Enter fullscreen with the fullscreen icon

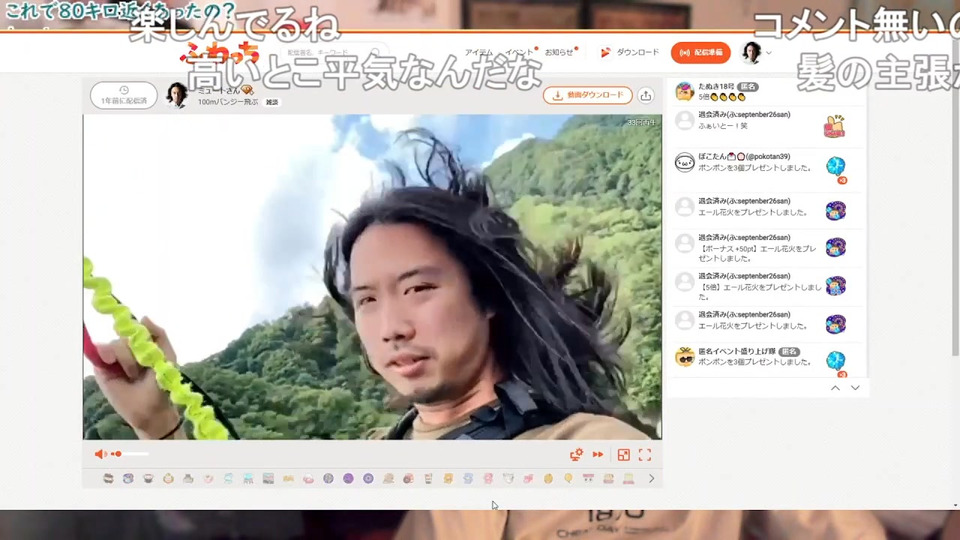pyautogui.click(x=645, y=454)
